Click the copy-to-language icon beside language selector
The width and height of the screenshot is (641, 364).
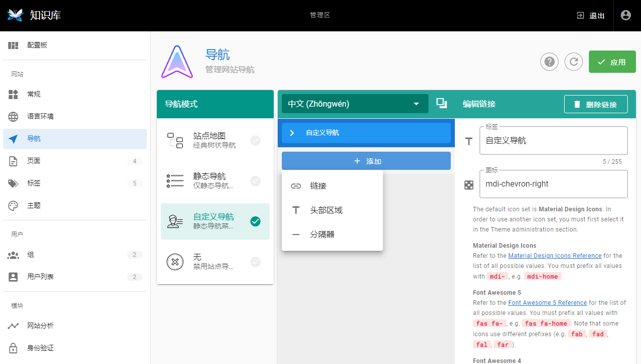pos(442,104)
